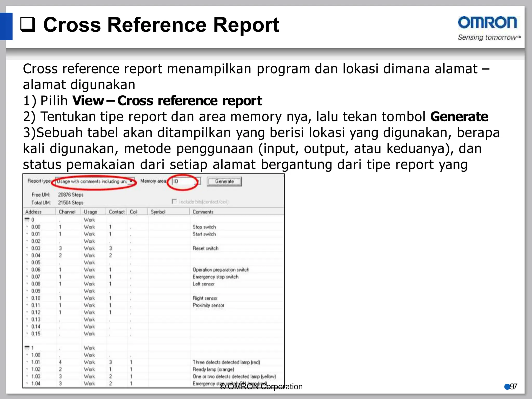Click the Symbol column header
This screenshot has height=399, width=532.
[x=168, y=212]
